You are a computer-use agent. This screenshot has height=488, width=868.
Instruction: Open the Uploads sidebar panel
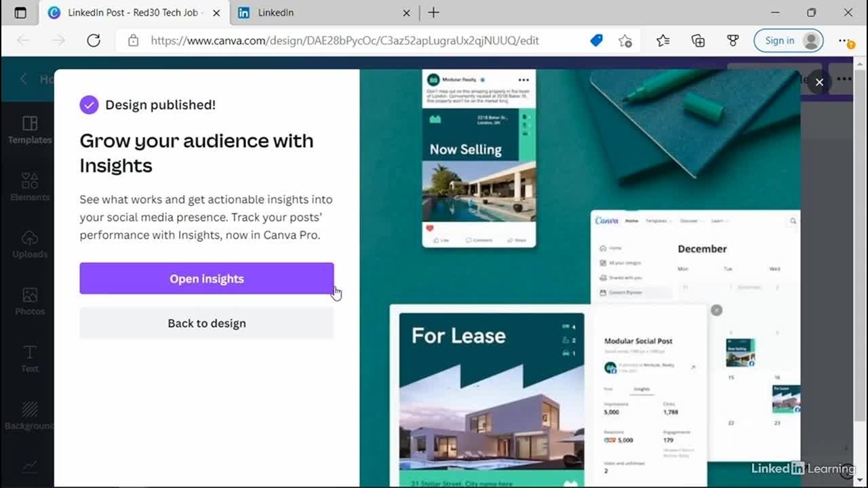click(30, 244)
